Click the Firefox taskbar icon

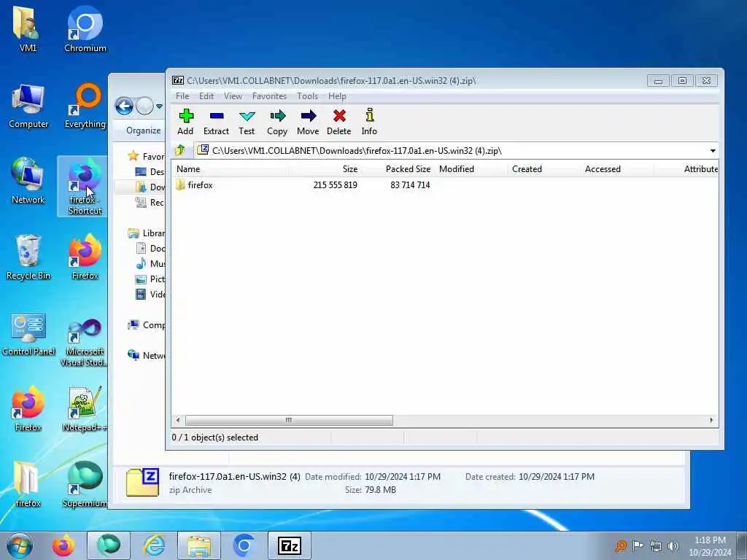(x=63, y=545)
